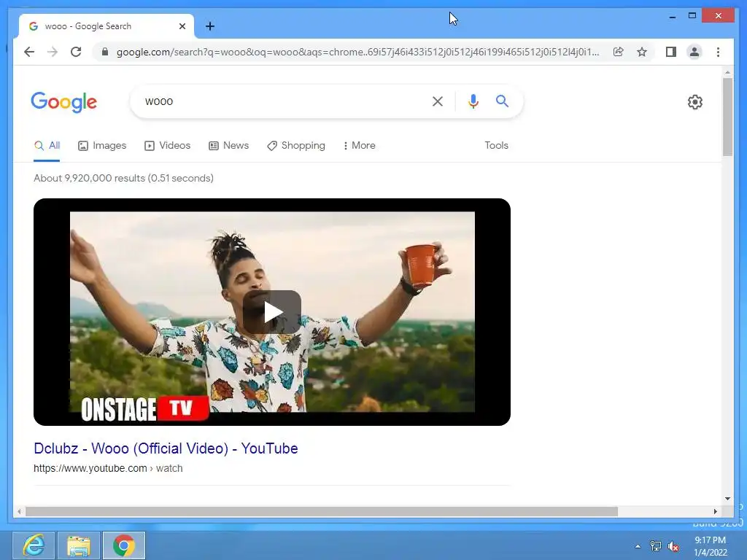Select the 'wooo - Google Search' tab
The height and width of the screenshot is (560, 747).
pos(107,26)
